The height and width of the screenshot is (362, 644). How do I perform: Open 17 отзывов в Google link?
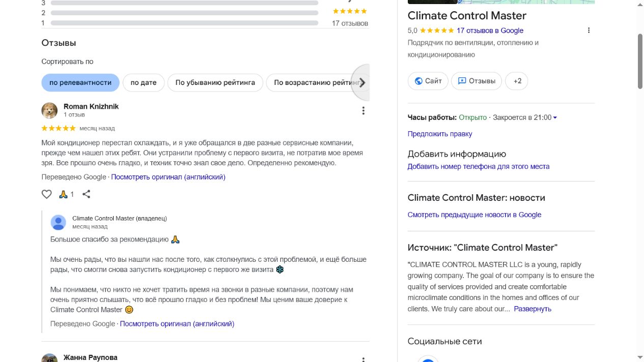coord(490,31)
